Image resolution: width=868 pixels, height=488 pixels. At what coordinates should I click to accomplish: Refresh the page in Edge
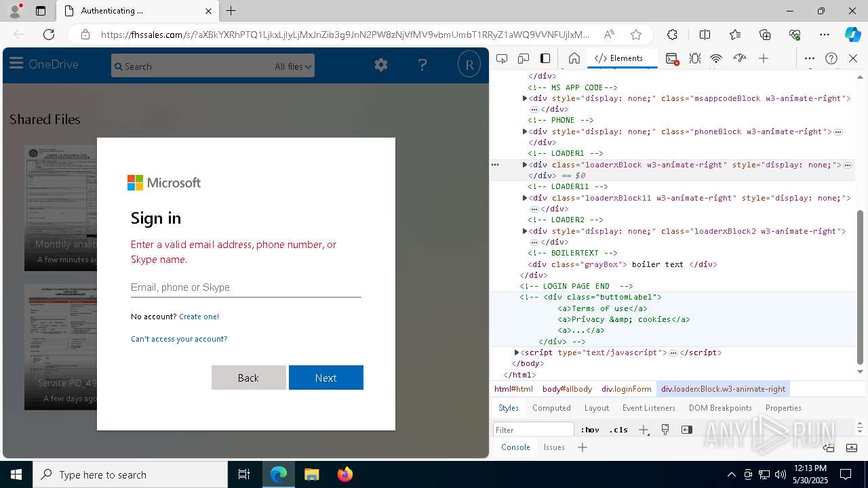49,35
